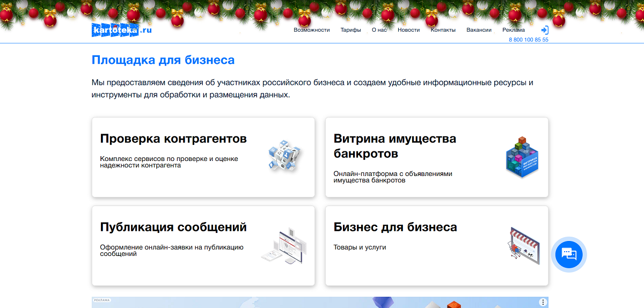
Task: Open the ad options three-dot menu
Action: point(543,302)
